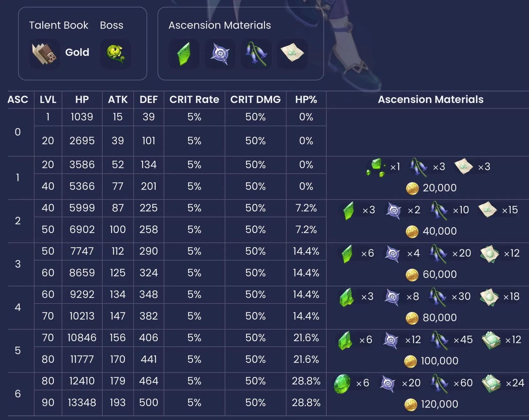Click the green sliver icon marked ×1
This screenshot has height=420, width=529.
[x=376, y=167]
